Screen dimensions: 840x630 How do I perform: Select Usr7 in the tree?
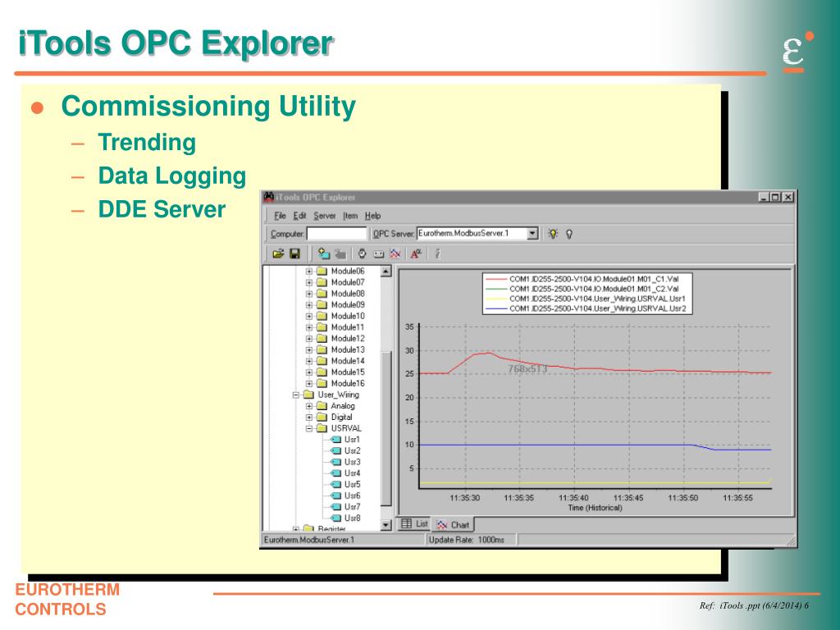coord(353,507)
